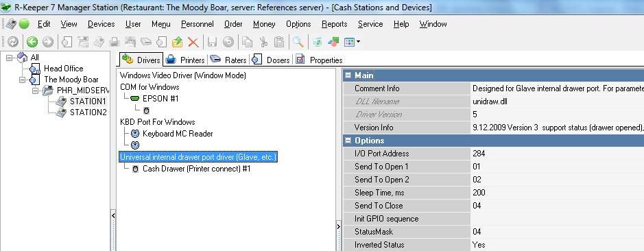Screen dimensions: 644x251
Task: Click the DLL filename value unidraw.dll
Action: point(557,101)
